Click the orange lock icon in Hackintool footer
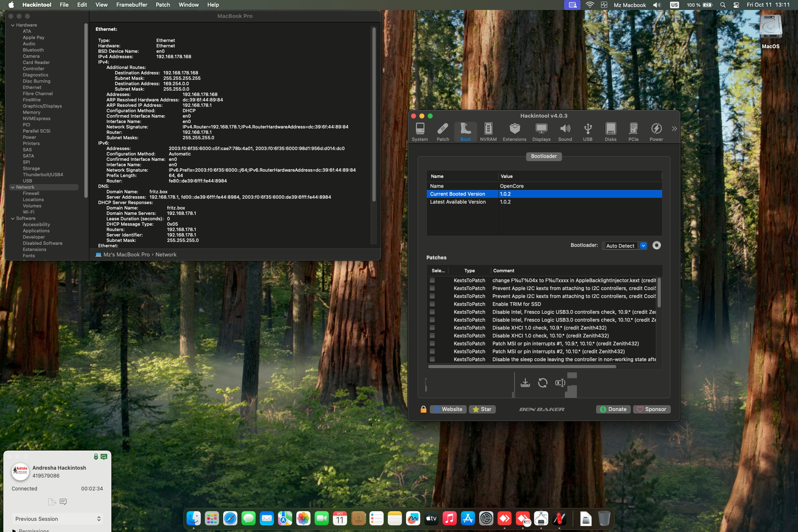Image resolution: width=798 pixels, height=532 pixels. [x=423, y=409]
